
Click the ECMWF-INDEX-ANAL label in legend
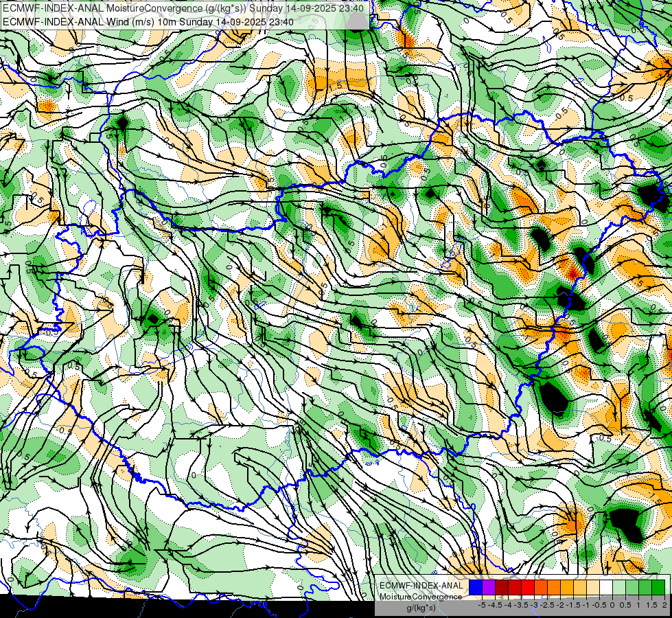(x=421, y=586)
